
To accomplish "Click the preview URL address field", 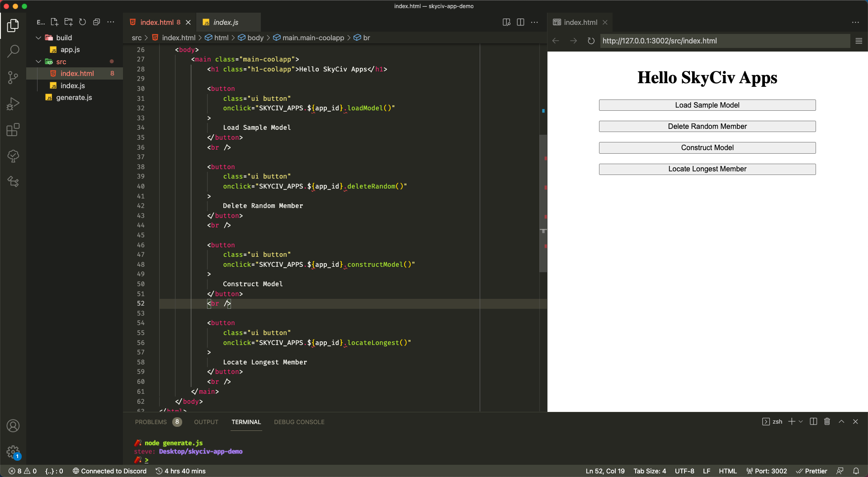I will (723, 41).
